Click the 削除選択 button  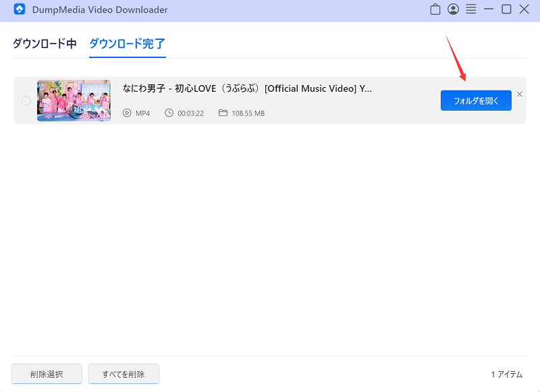click(x=47, y=374)
